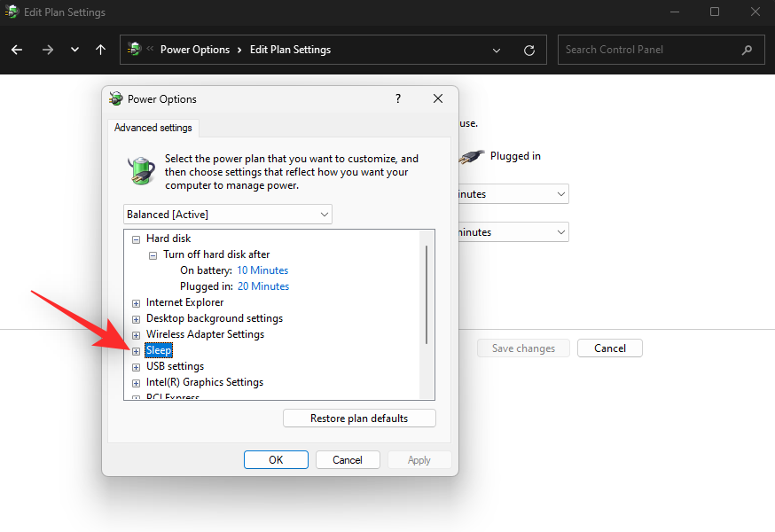Open the address bar history dropdown
The height and width of the screenshot is (532, 775).
(x=497, y=50)
